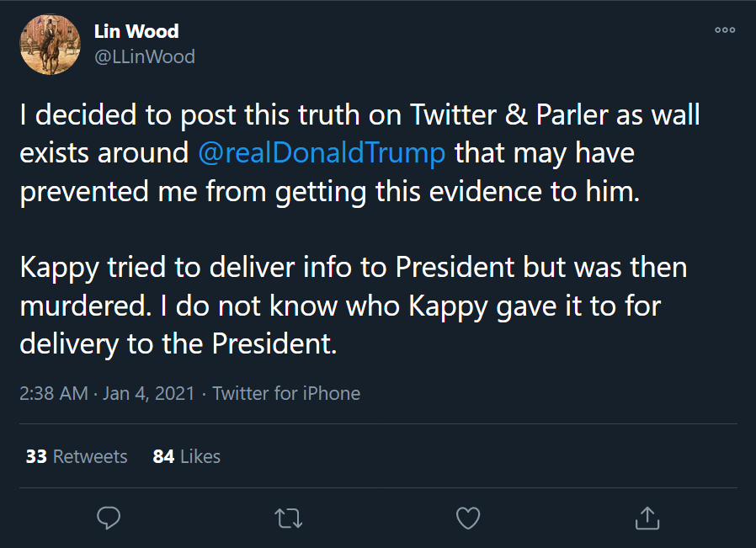Open the Twitter for iPhone source link
This screenshot has height=548, width=756.
point(286,393)
